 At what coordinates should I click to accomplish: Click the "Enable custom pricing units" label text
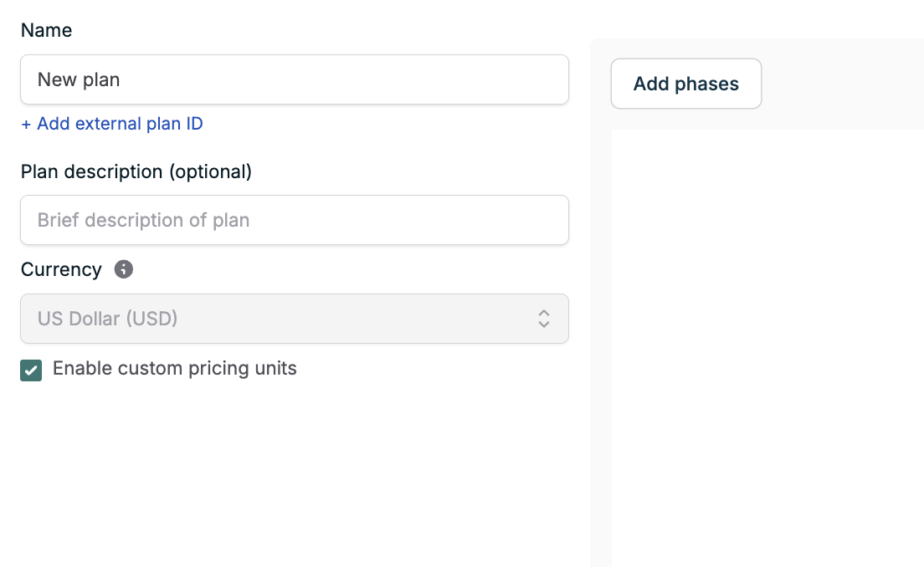click(x=174, y=369)
